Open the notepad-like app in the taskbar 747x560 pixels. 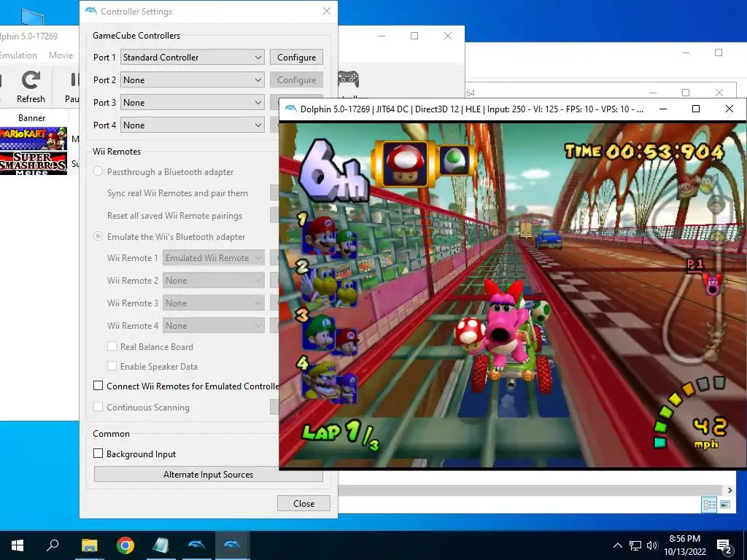click(x=160, y=545)
